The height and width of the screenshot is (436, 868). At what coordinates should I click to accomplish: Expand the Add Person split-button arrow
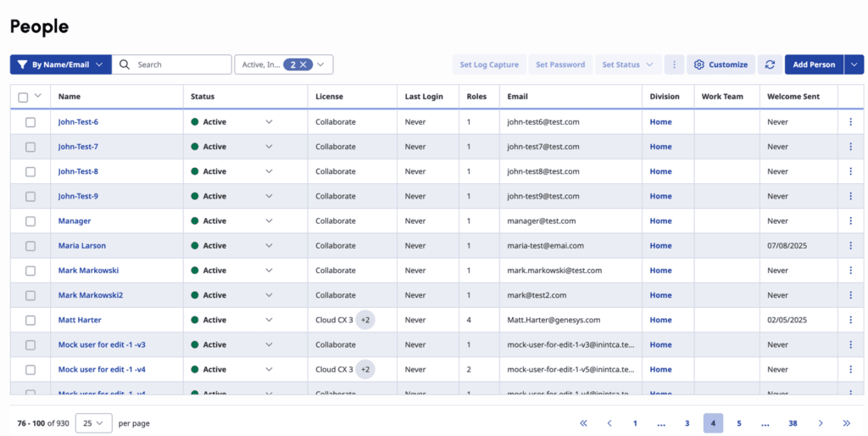[x=854, y=64]
